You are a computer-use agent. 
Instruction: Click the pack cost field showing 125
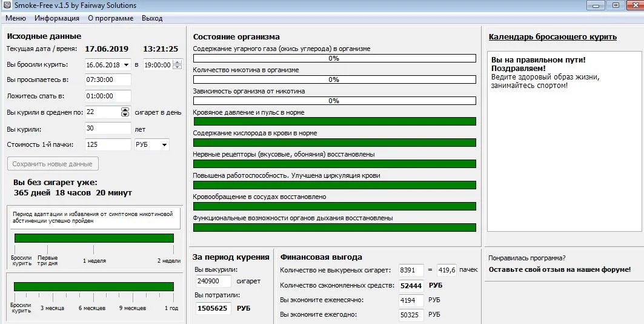(107, 145)
